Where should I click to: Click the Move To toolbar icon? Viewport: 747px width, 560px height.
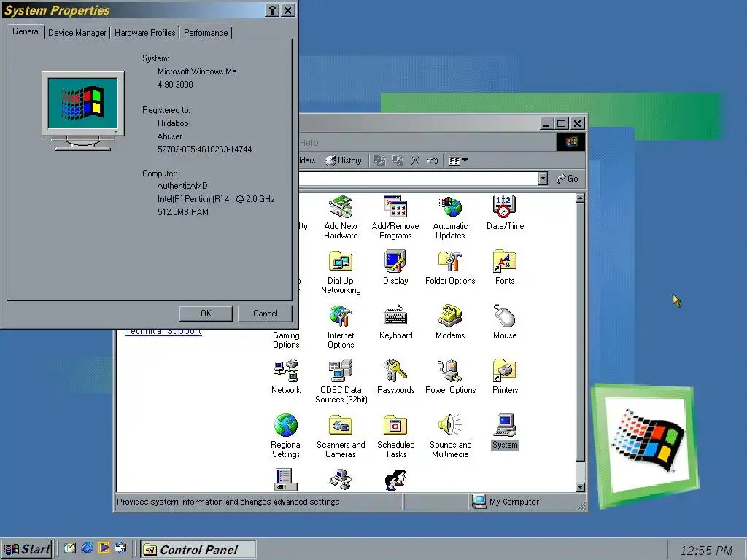(379, 160)
